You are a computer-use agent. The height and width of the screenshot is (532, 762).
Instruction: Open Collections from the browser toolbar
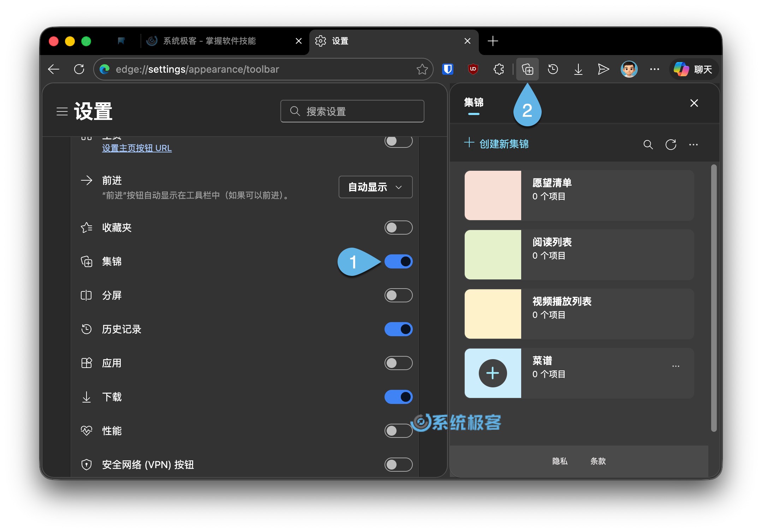pos(527,69)
